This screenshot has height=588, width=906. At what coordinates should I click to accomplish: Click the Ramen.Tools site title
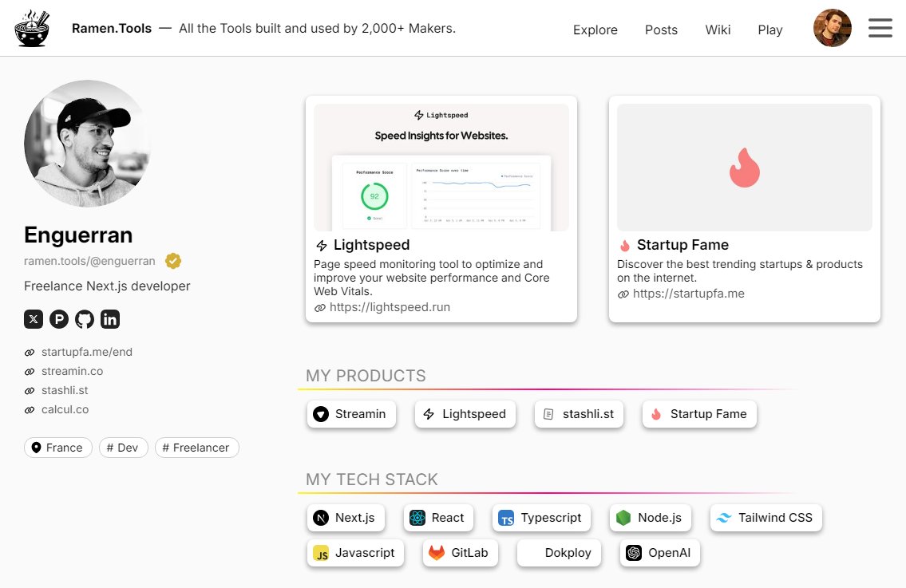coord(112,28)
